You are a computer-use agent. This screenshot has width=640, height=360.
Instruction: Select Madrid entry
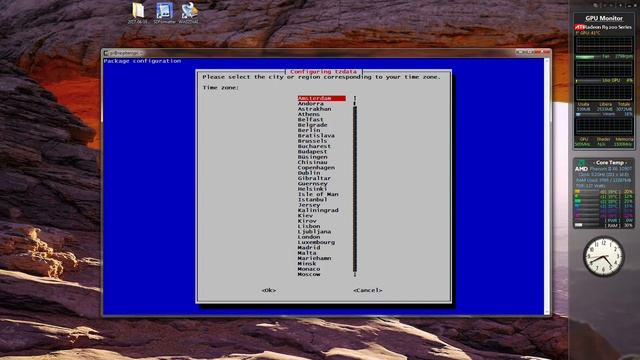pos(309,247)
